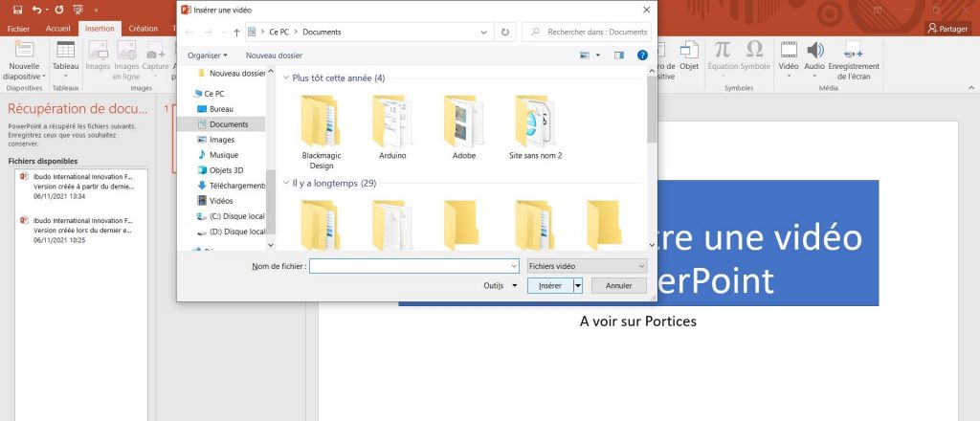
Task: Open the Arduino folder
Action: pyautogui.click(x=392, y=127)
